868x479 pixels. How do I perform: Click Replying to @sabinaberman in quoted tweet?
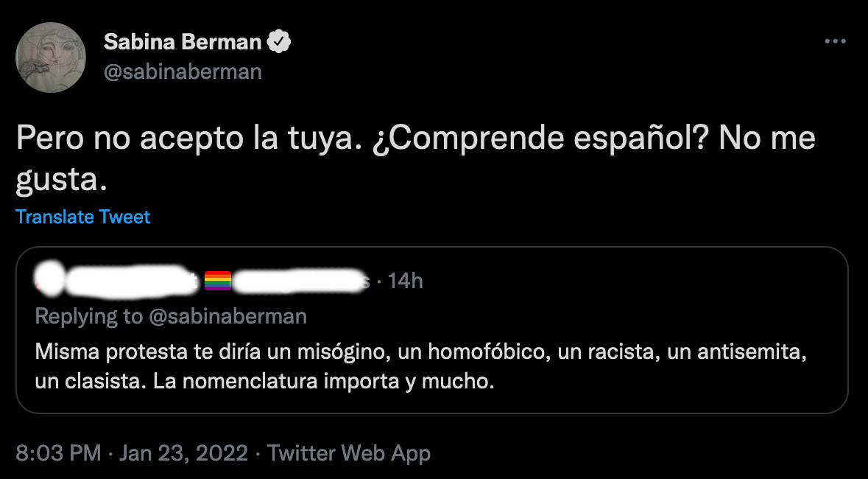(x=170, y=316)
